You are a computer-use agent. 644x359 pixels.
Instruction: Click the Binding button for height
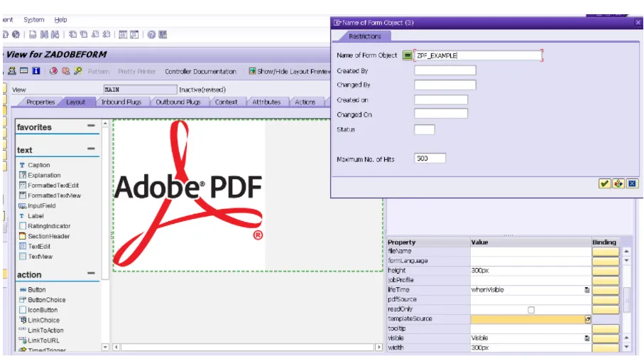[606, 271]
